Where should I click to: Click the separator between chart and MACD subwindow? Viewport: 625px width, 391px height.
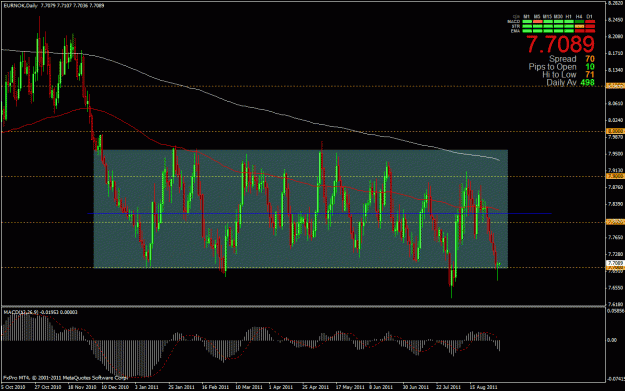(x=303, y=306)
